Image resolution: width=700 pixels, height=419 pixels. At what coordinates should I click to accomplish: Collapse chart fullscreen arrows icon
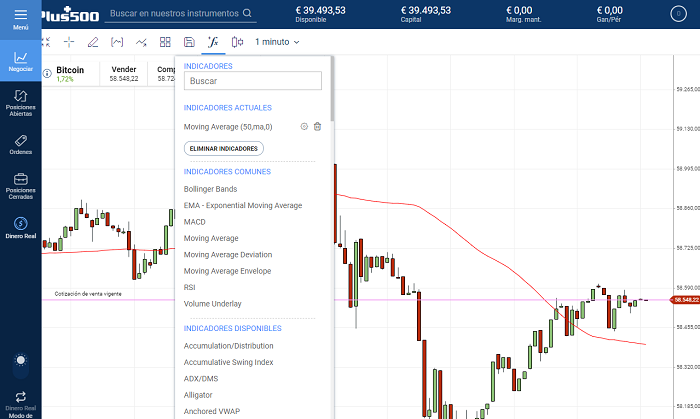pos(46,42)
